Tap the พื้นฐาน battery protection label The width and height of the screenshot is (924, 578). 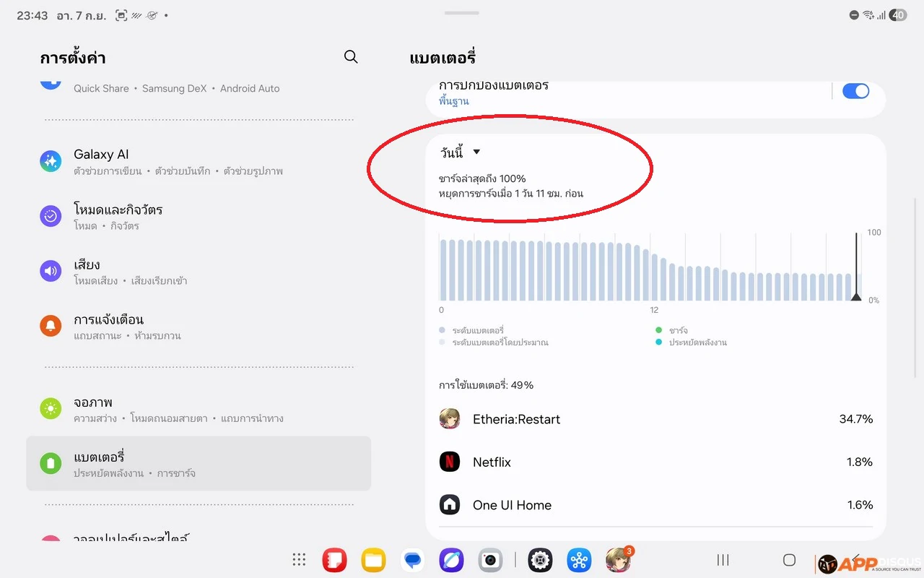pyautogui.click(x=454, y=101)
